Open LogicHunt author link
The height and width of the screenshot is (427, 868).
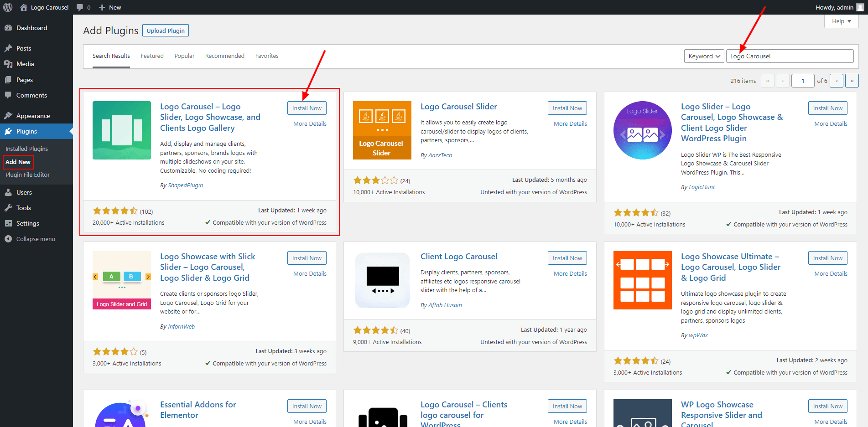[702, 187]
